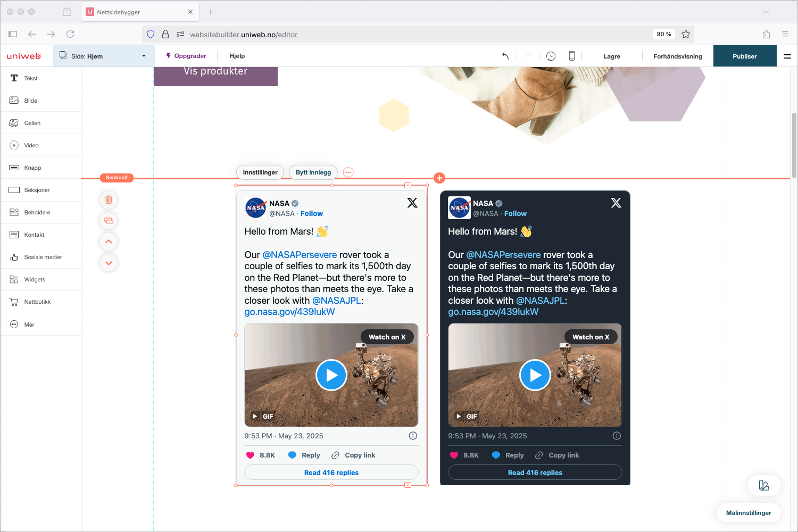Select the Galleri element
The image size is (798, 532).
(x=40, y=123)
